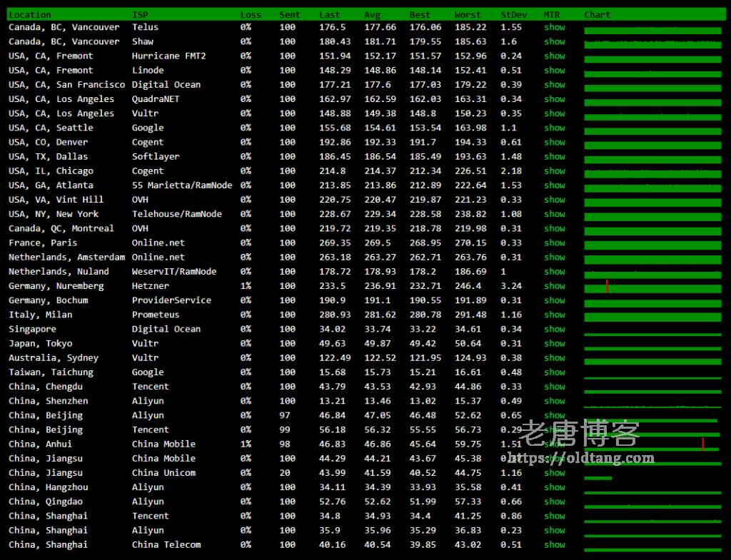Open show link for Milan Prometeus row
Image resolution: width=731 pixels, height=560 pixels.
click(x=554, y=315)
